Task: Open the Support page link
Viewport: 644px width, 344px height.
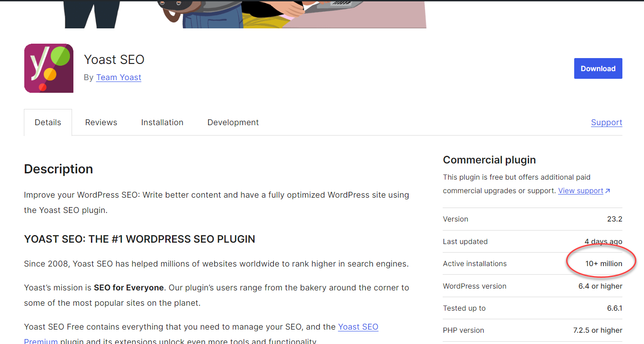Action: coord(607,122)
